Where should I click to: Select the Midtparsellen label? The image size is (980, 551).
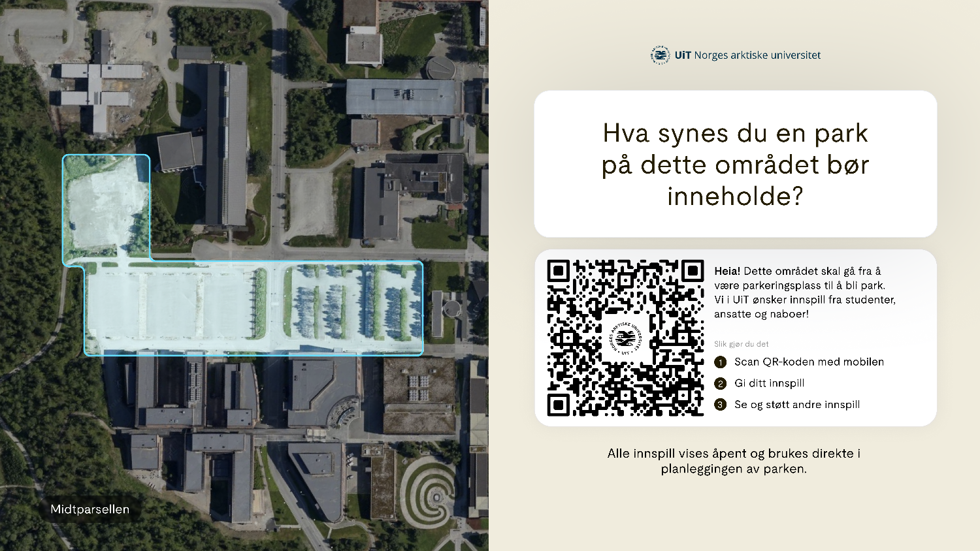click(x=91, y=510)
